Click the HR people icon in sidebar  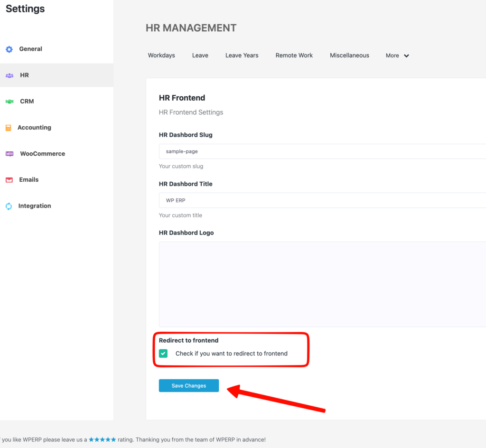click(x=9, y=75)
